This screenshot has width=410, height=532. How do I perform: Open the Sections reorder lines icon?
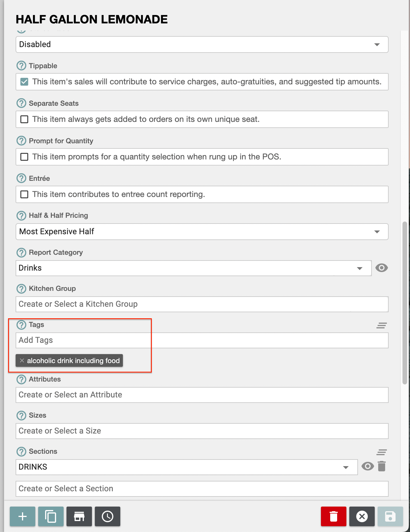click(x=381, y=452)
